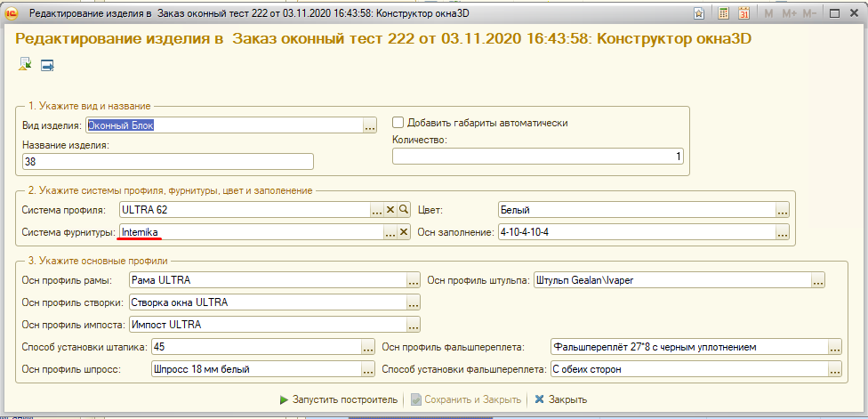The height and width of the screenshot is (419, 868).
Task: Maximize the window from title bar
Action: pyautogui.click(x=834, y=13)
